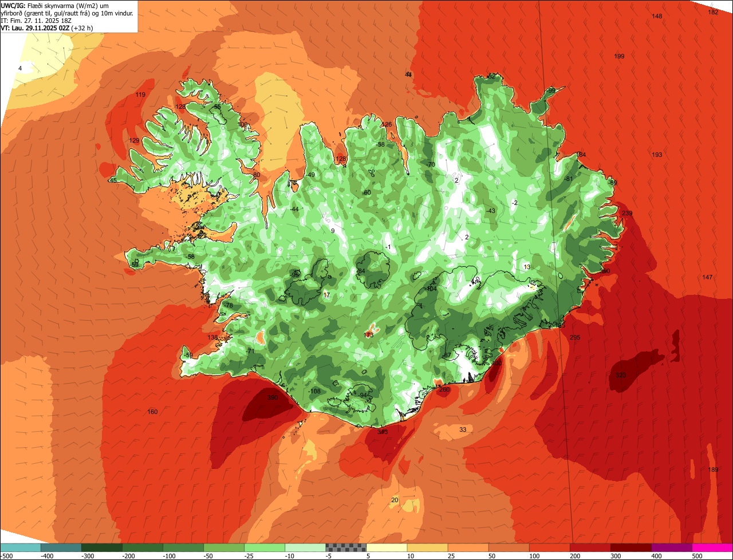
Task: Click the legend label '500'
Action: (x=697, y=556)
